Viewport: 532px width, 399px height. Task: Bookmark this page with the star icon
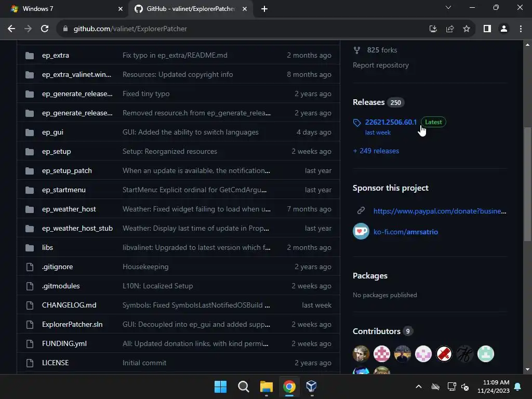[x=467, y=29]
